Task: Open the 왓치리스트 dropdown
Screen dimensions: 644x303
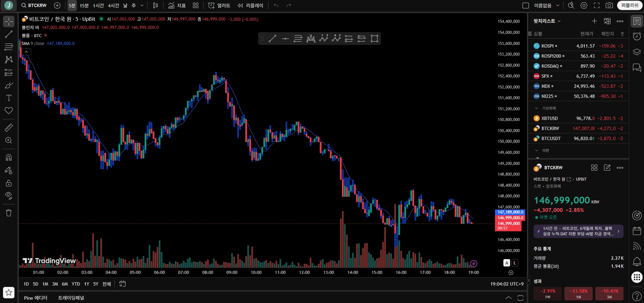Action: [547, 21]
